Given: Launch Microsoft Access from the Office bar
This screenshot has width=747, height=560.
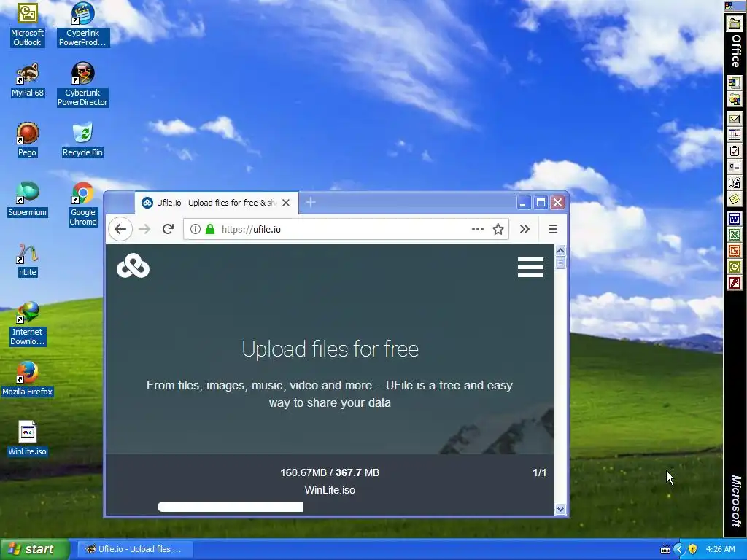Looking at the screenshot, I should point(735,284).
